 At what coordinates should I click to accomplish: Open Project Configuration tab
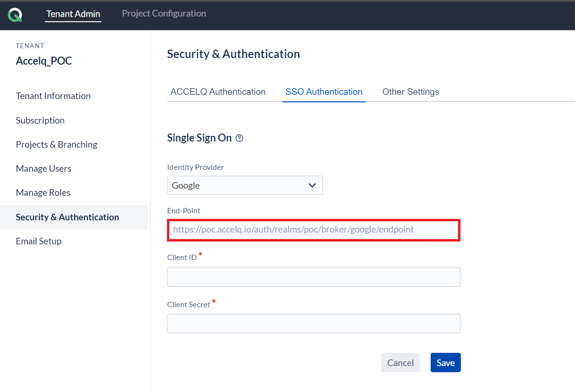tap(164, 14)
